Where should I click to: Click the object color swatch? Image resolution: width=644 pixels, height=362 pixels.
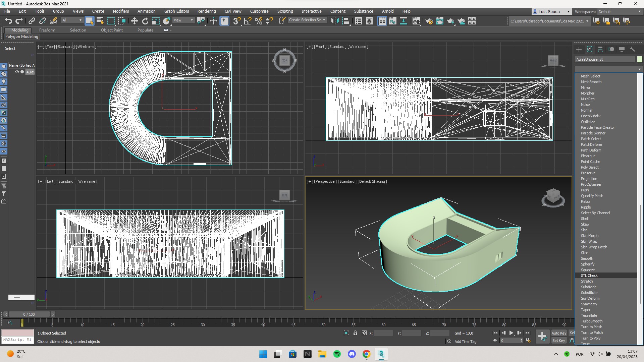[640, 59]
